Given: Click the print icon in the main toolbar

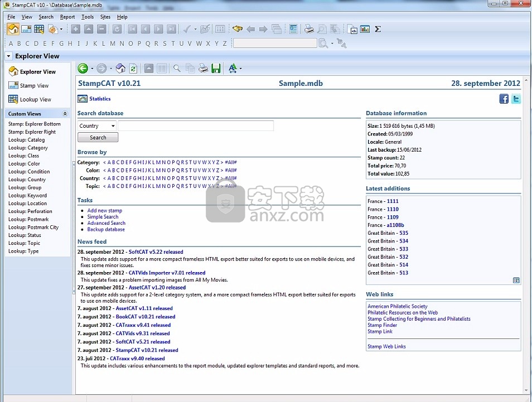Looking at the screenshot, I should (x=309, y=29).
